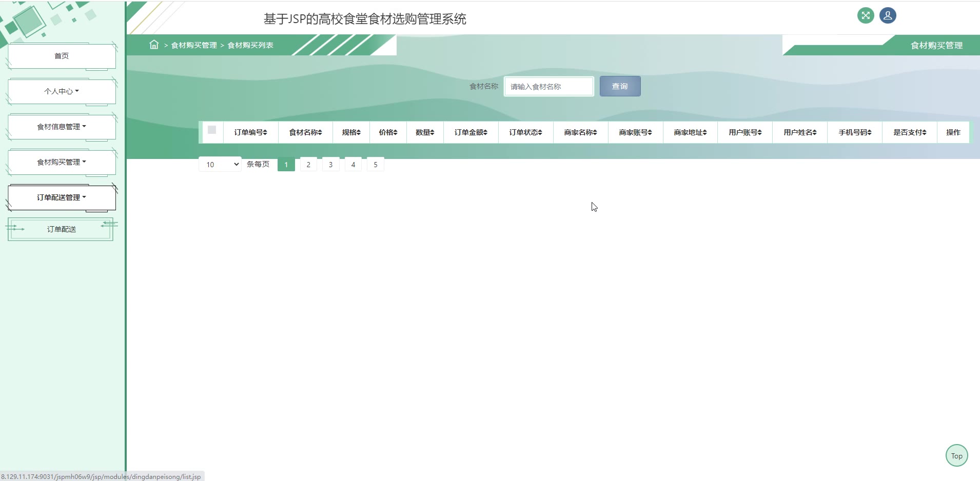Open the rows-per-page dropdown showing 10

pyautogui.click(x=220, y=164)
